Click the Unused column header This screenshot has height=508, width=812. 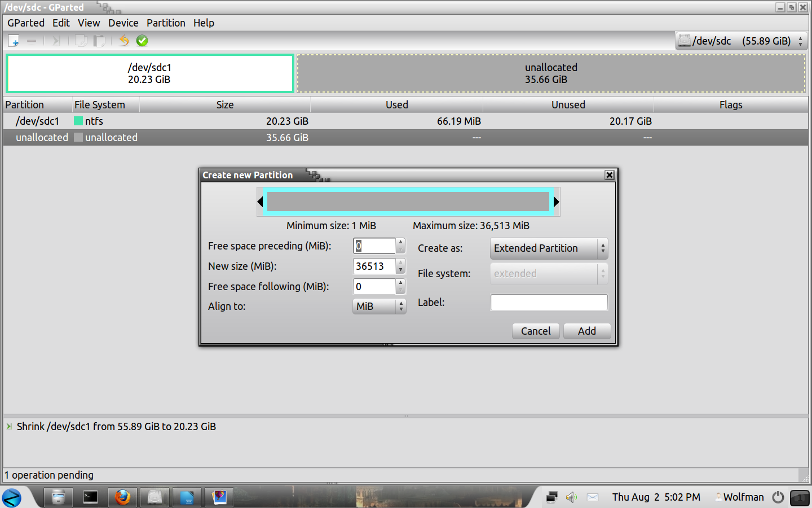568,105
